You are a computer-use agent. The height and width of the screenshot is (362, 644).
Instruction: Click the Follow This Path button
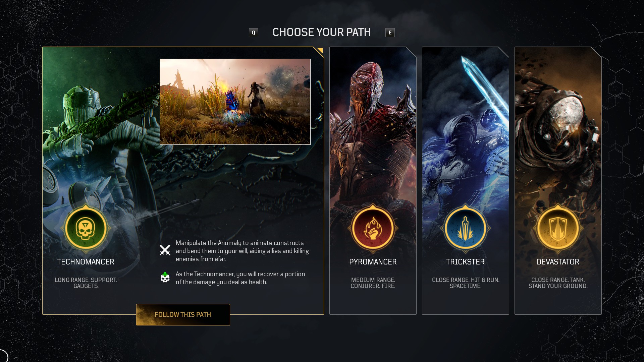[x=183, y=315]
